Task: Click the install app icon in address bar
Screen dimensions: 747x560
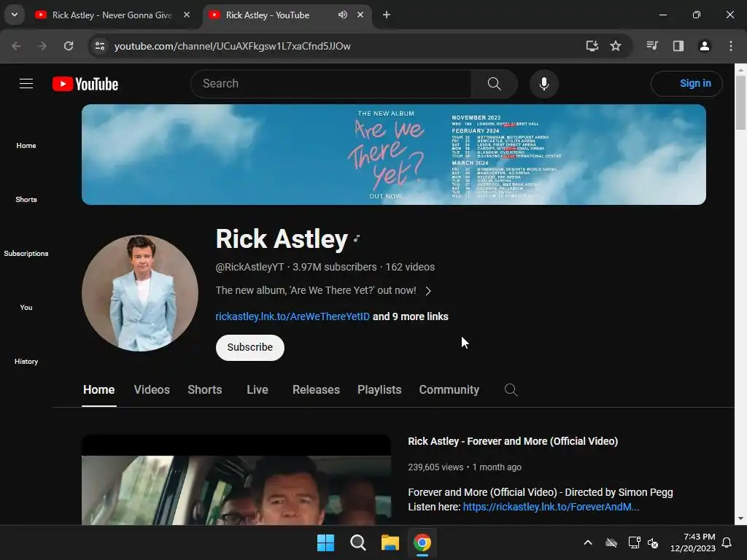Action: click(592, 46)
